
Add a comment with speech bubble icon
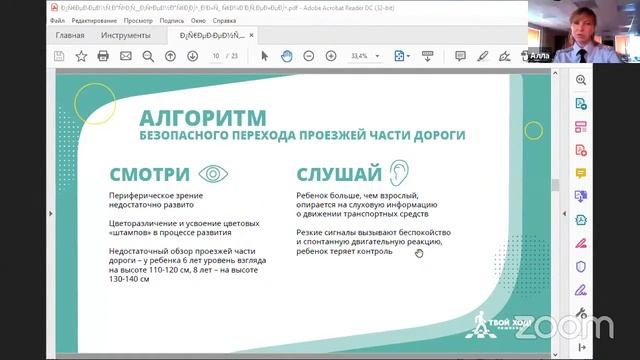pos(460,56)
